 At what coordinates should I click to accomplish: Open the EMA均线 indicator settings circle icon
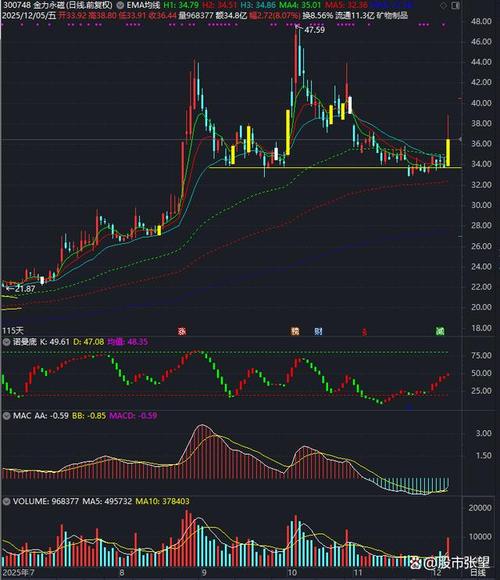click(120, 5)
